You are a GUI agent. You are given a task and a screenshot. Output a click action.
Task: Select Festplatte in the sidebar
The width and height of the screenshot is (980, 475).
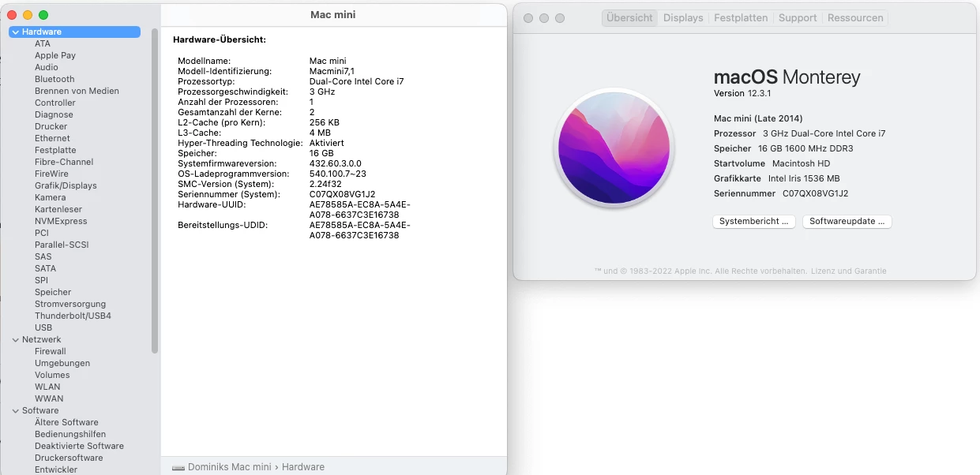pos(55,150)
